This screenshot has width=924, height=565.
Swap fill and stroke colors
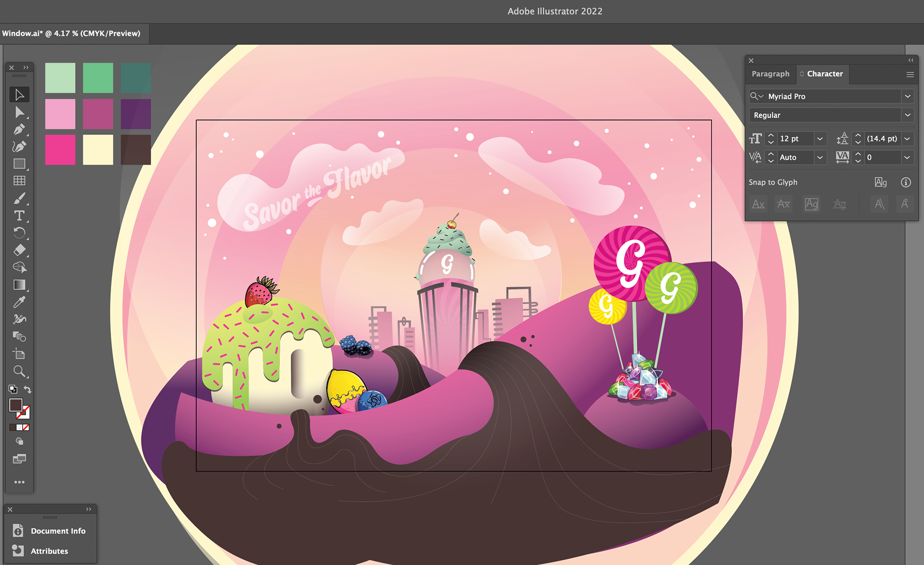pyautogui.click(x=27, y=389)
